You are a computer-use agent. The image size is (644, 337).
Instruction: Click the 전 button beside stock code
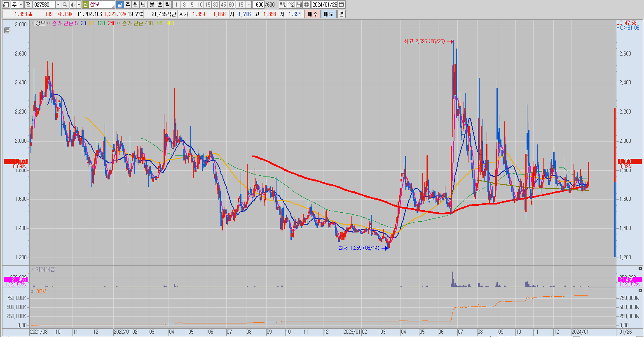[x=28, y=5]
